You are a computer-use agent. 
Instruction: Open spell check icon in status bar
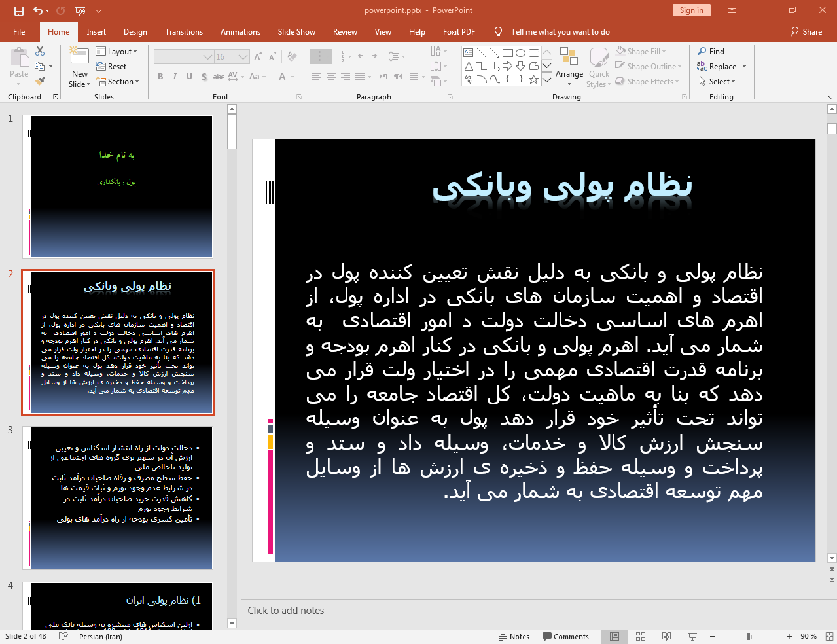pyautogui.click(x=63, y=636)
